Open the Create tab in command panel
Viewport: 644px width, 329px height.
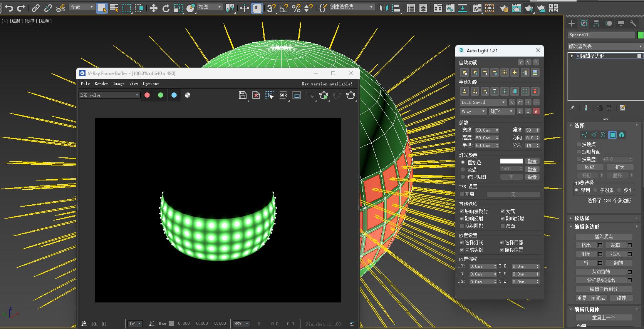tap(572, 23)
